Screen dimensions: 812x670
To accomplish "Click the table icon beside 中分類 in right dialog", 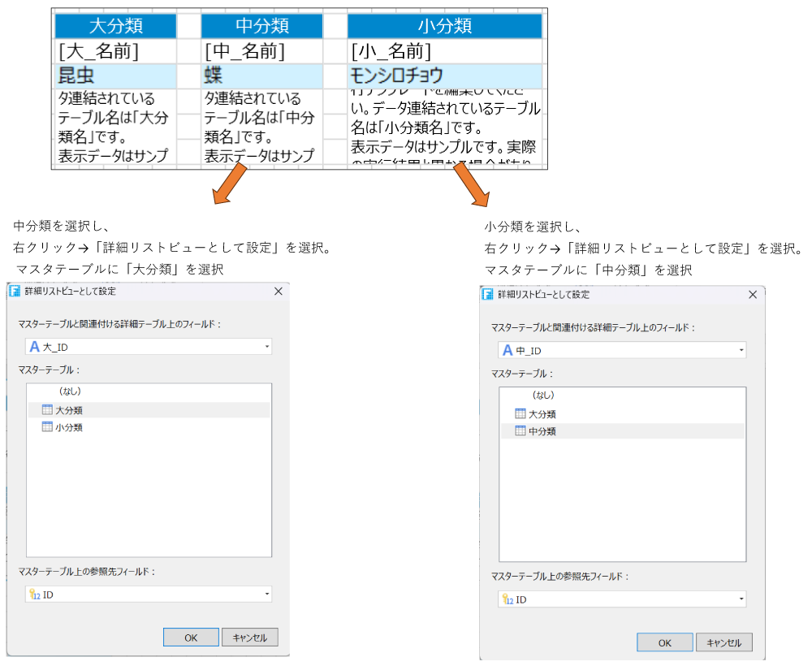I will [520, 430].
